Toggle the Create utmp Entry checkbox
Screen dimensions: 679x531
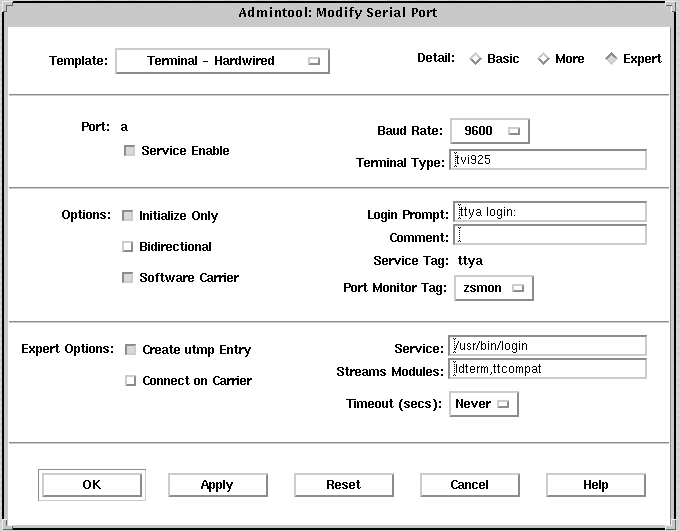point(130,350)
